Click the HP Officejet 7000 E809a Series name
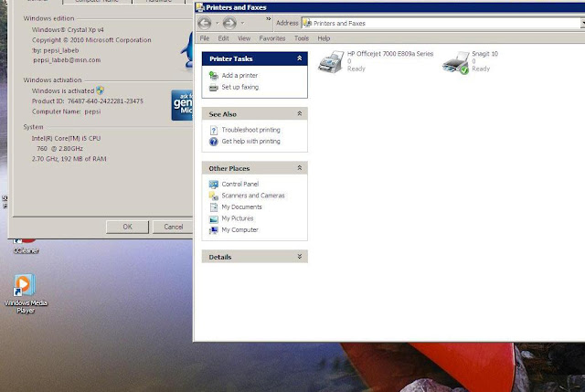The height and width of the screenshot is (392, 585). point(390,54)
